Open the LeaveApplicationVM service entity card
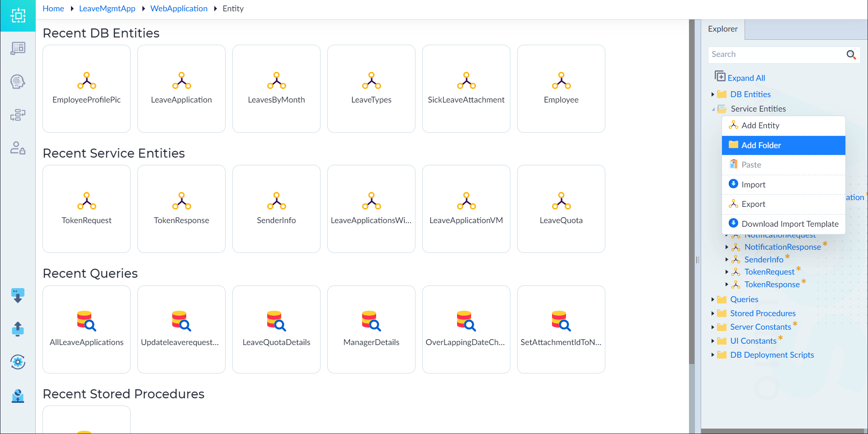The height and width of the screenshot is (434, 868). coord(466,209)
